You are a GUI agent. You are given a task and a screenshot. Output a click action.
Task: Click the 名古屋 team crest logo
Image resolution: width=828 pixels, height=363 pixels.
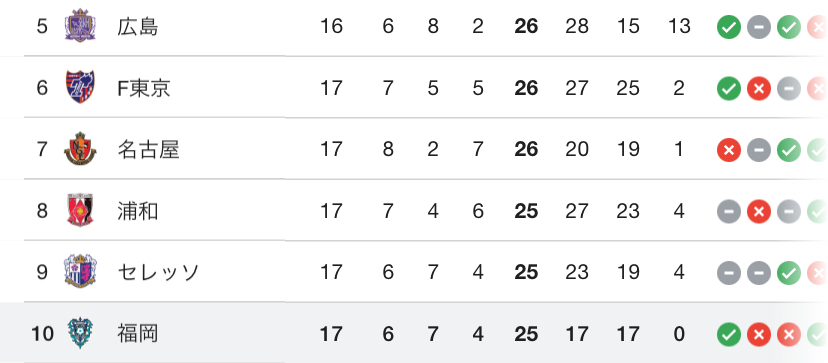click(80, 149)
